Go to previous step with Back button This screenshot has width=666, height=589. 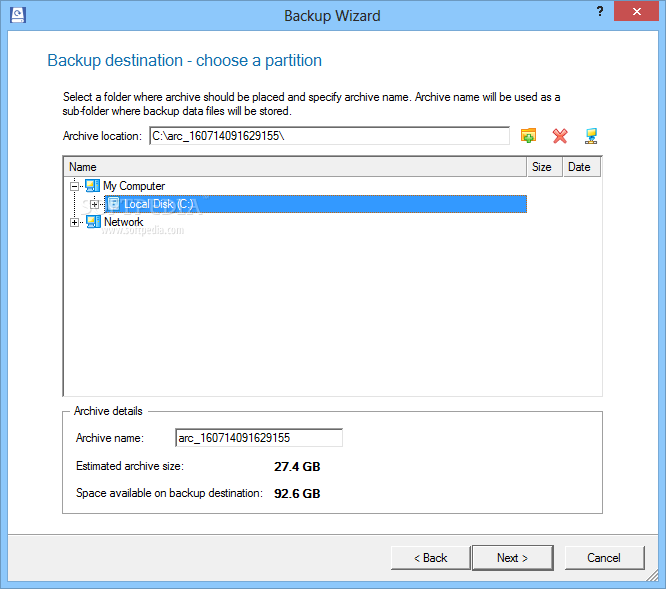pos(430,558)
